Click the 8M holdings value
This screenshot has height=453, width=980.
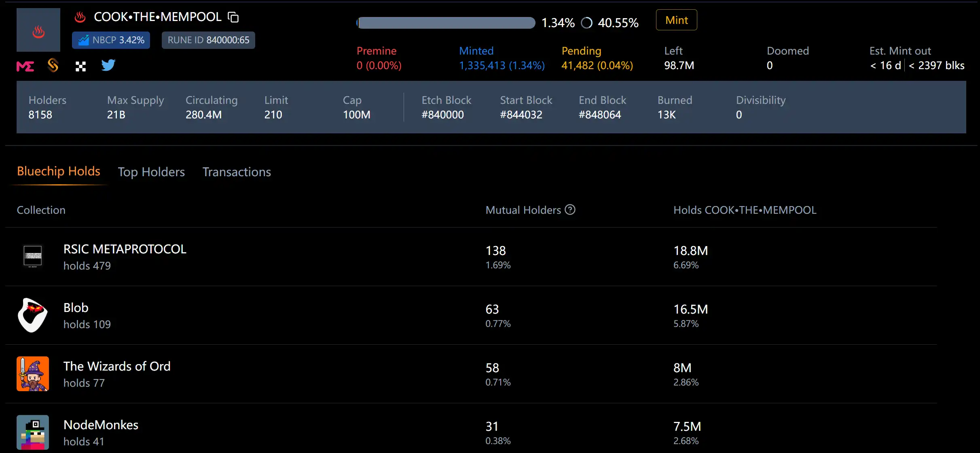click(682, 368)
